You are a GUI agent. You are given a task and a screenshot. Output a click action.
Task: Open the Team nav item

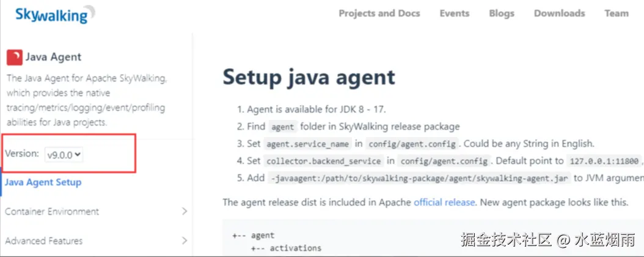point(617,13)
